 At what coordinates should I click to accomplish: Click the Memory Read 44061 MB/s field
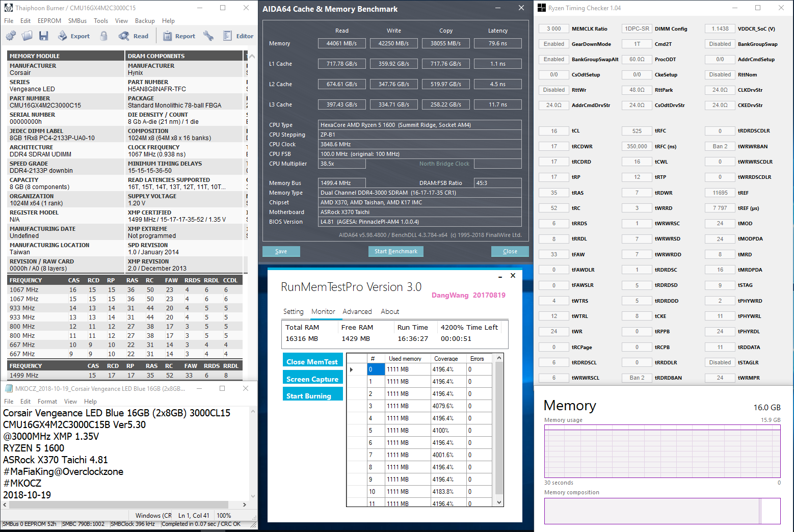click(341, 43)
